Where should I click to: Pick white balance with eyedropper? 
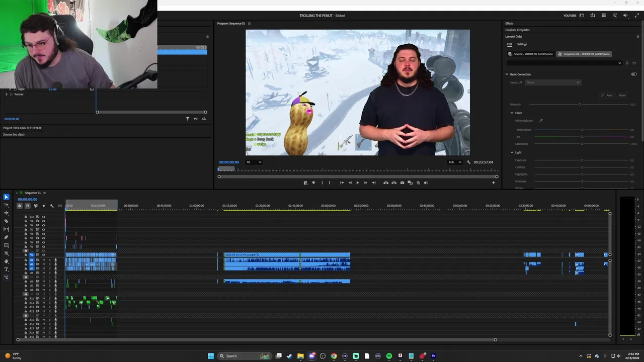[x=541, y=121]
